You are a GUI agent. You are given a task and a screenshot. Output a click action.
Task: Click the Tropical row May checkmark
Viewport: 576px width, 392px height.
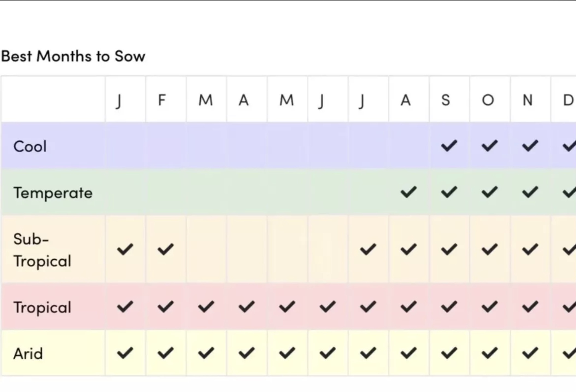pyautogui.click(x=287, y=306)
